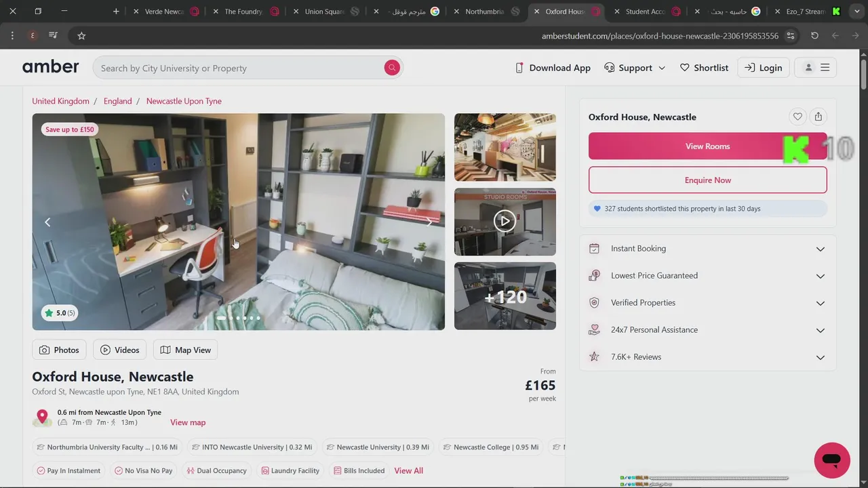Select Newcastle University 0.39 Mi chip
This screenshot has height=488, width=868.
coord(377,447)
